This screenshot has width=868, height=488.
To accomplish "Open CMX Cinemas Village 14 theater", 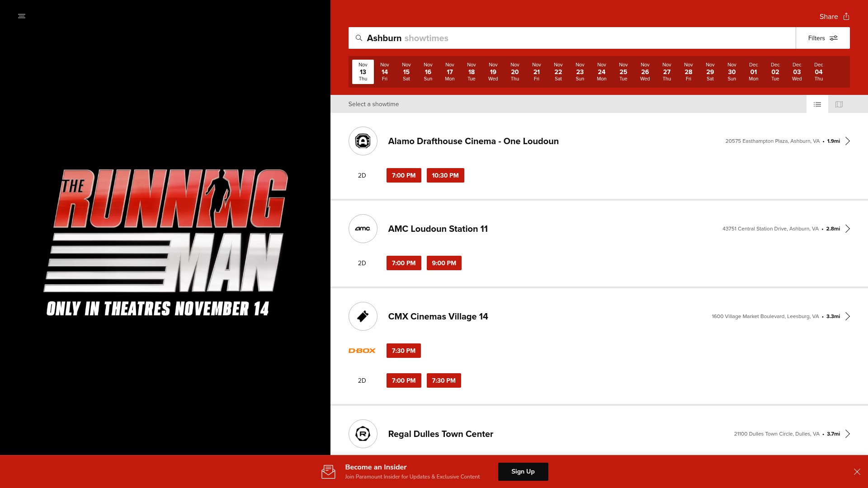I will 438,316.
